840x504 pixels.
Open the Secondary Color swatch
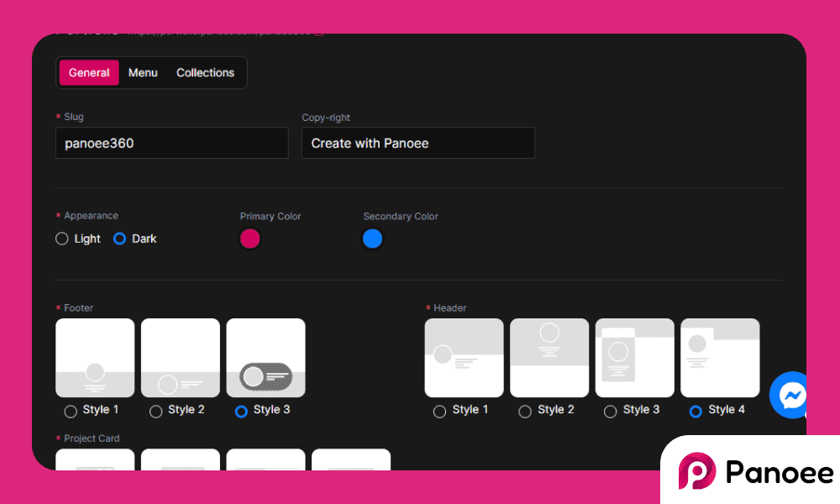(x=372, y=239)
